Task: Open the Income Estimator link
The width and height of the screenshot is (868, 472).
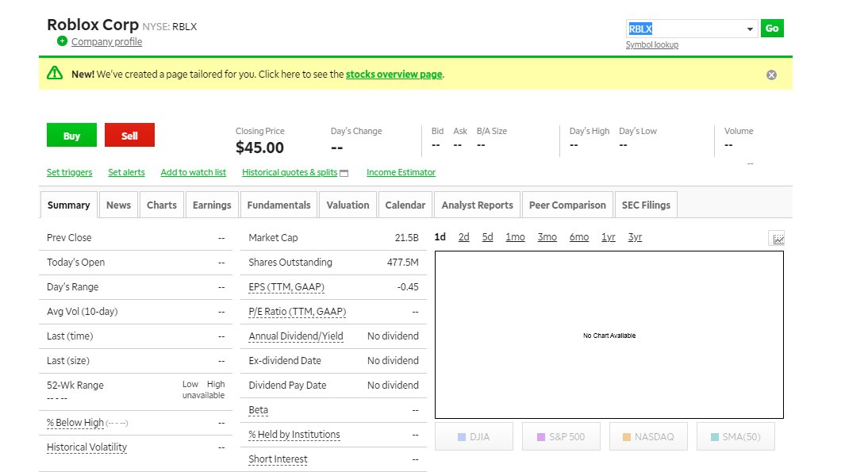Action: click(401, 172)
